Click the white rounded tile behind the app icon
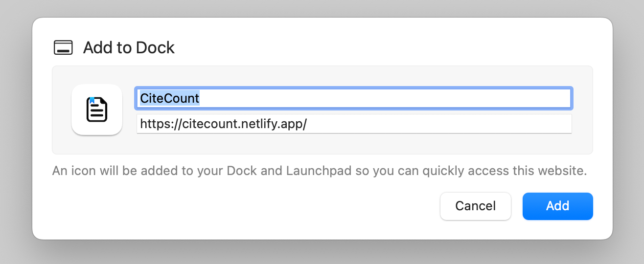The width and height of the screenshot is (644, 264). (79, 126)
